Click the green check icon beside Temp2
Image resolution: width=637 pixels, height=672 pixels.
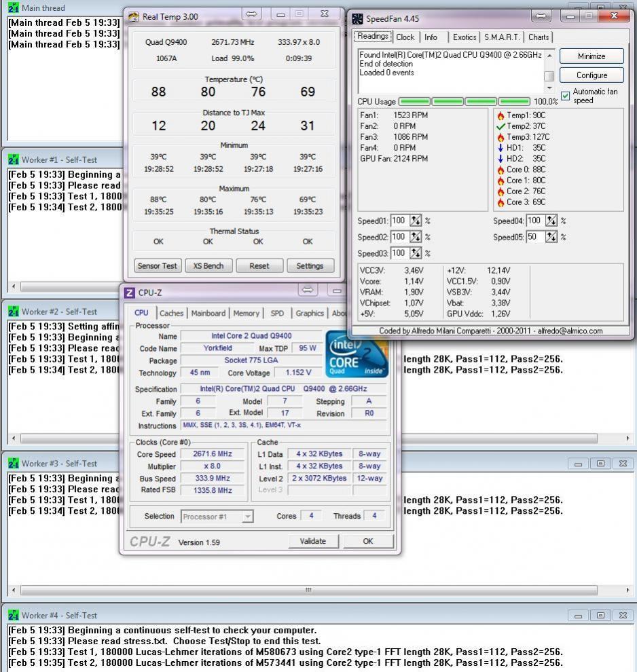pyautogui.click(x=500, y=126)
